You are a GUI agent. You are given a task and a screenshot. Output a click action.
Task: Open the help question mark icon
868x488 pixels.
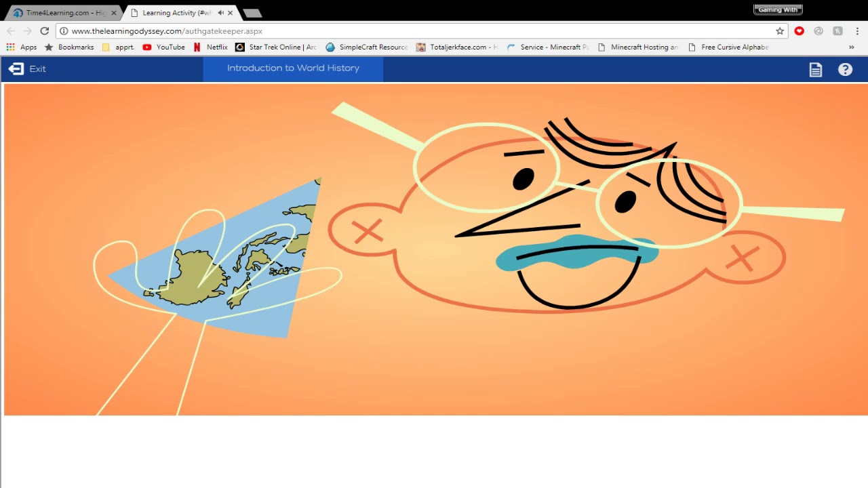[x=845, y=69]
